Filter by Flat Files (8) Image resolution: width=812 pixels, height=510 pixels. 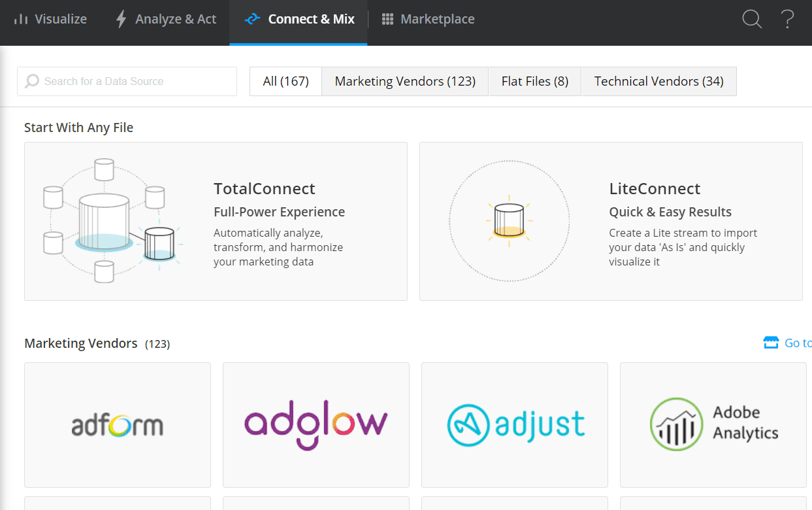(x=534, y=81)
